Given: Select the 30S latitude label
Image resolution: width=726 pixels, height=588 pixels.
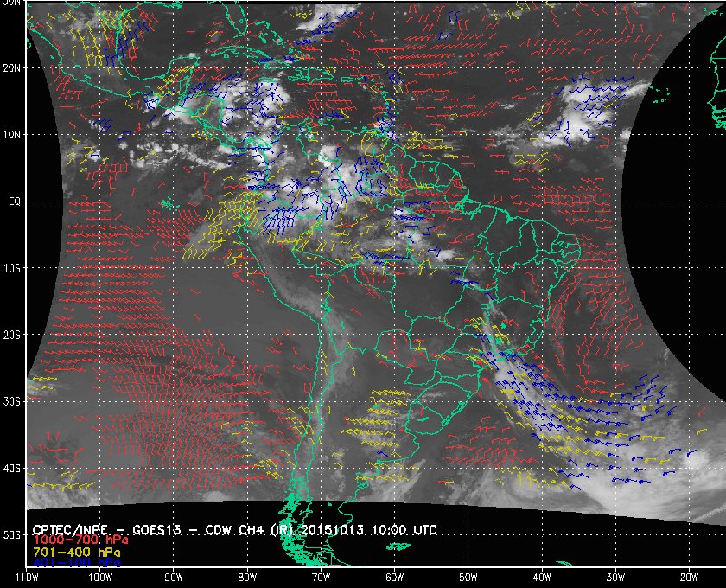Looking at the screenshot, I should [11, 401].
